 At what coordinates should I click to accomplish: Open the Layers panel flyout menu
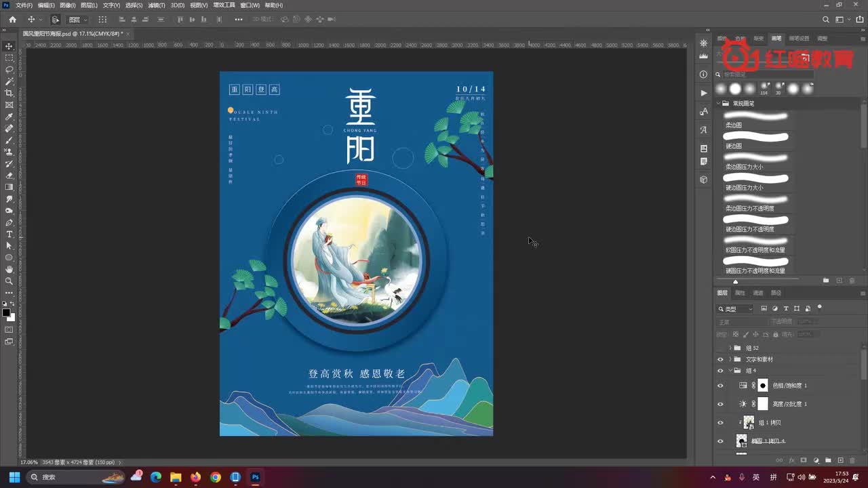(x=863, y=293)
